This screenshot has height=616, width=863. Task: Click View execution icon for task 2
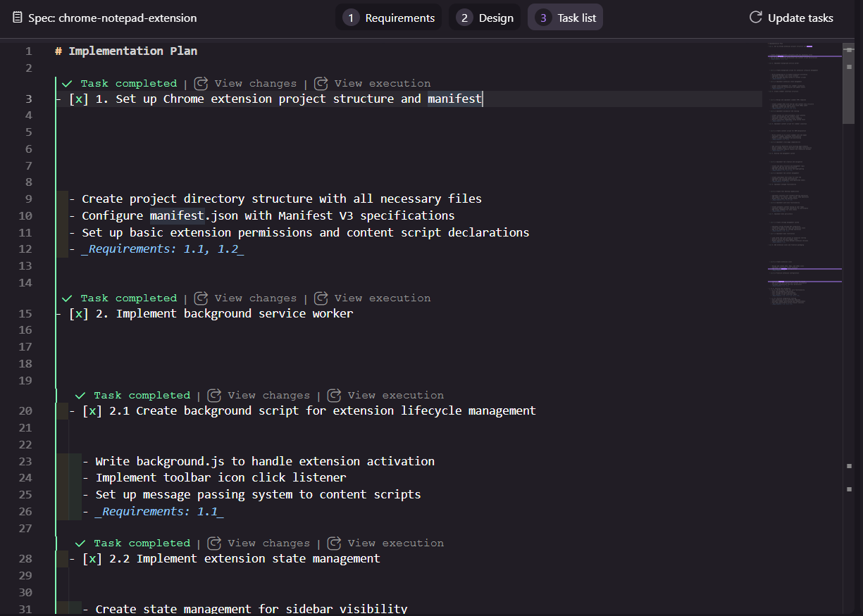coord(321,298)
